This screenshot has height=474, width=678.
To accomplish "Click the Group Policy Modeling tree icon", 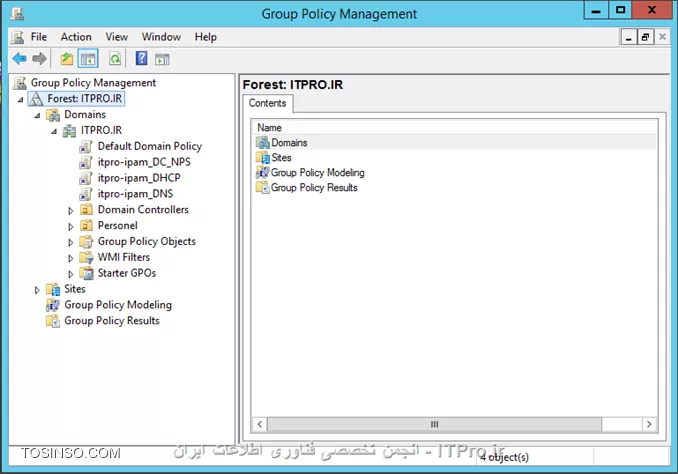I will (53, 305).
